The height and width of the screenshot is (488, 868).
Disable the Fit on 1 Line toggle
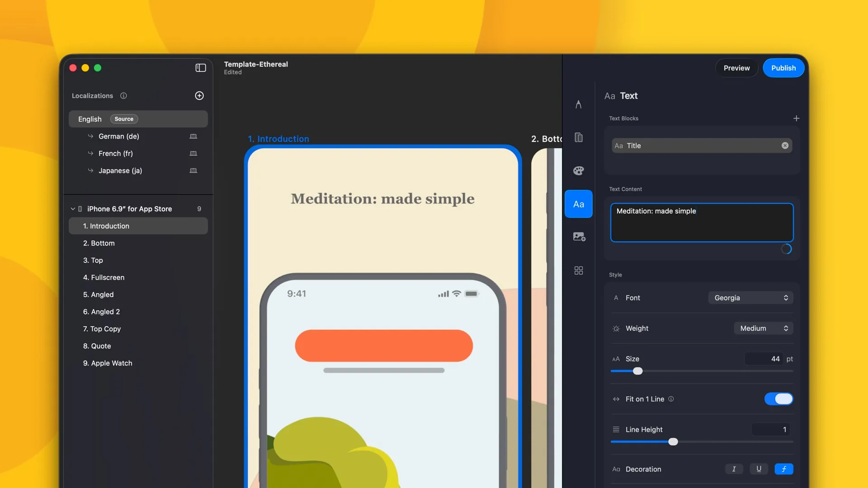(778, 399)
